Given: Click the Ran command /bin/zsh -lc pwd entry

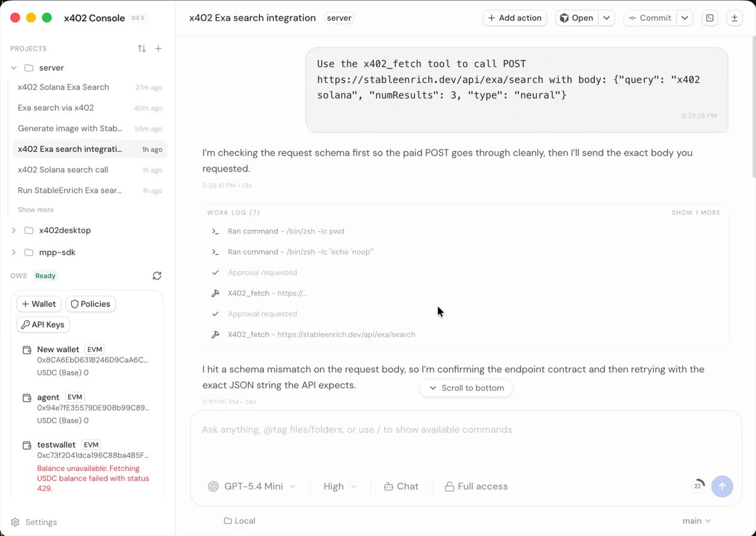Looking at the screenshot, I should tap(286, 231).
